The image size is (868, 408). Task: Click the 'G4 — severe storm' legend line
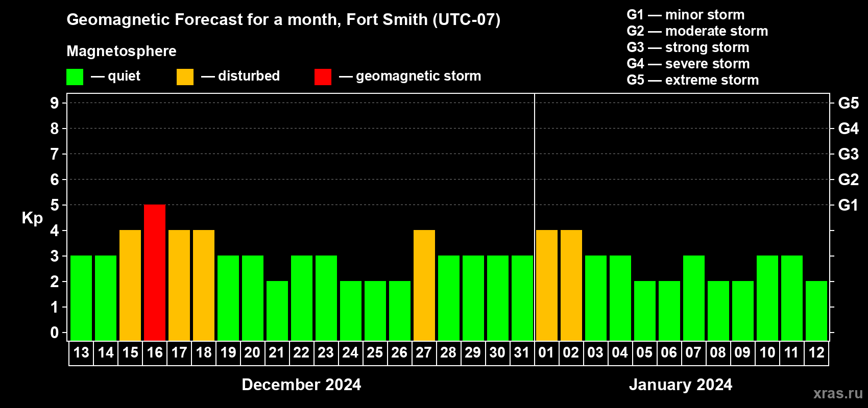pyautogui.click(x=688, y=64)
